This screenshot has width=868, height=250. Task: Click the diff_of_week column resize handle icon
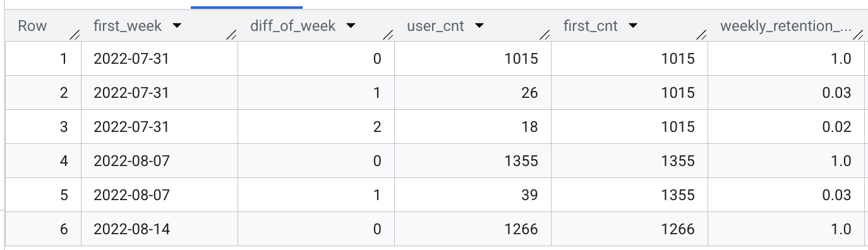pyautogui.click(x=388, y=36)
